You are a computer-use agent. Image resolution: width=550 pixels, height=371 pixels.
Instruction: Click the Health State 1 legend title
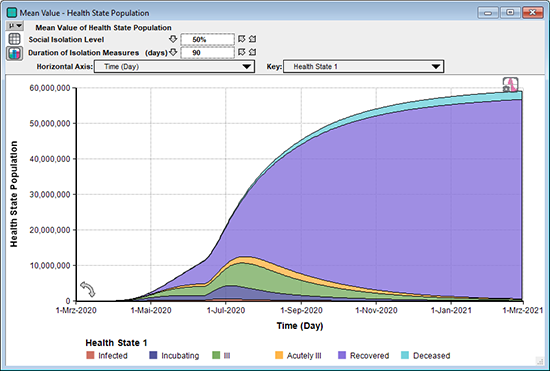tap(116, 343)
